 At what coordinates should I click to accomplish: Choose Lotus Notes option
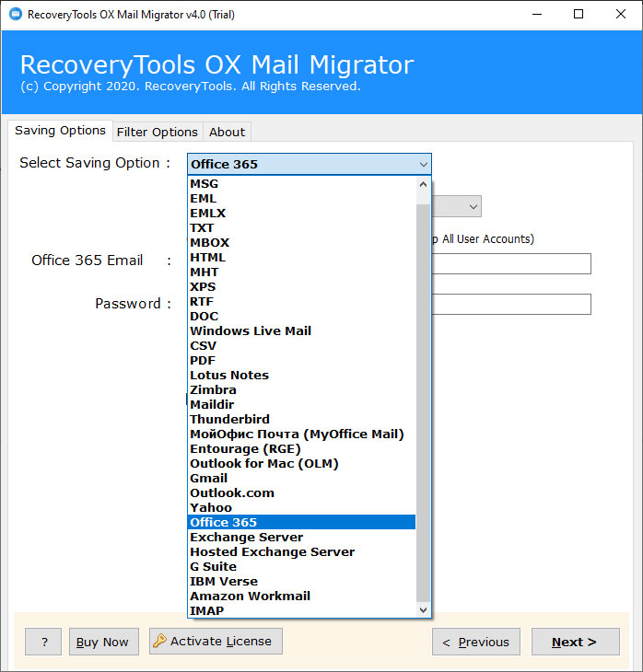(x=302, y=375)
